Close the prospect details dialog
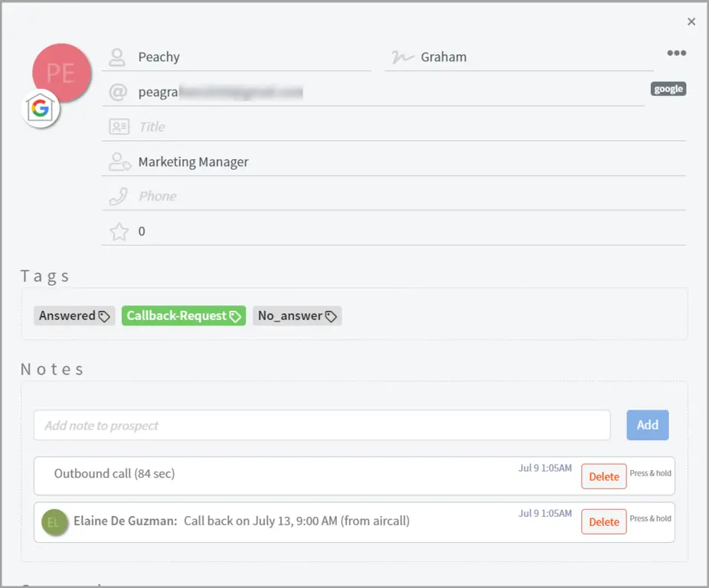The height and width of the screenshot is (588, 709). 691,21
